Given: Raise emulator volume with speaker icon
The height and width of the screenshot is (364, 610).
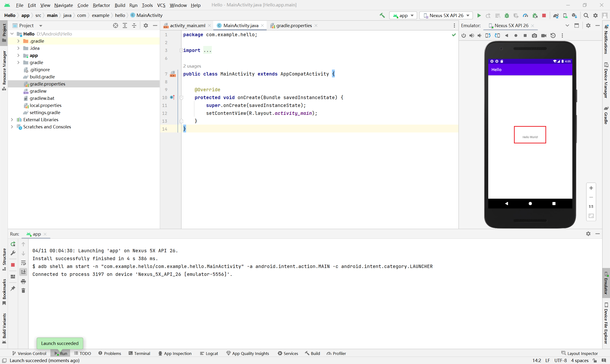Looking at the screenshot, I should coord(471,35).
